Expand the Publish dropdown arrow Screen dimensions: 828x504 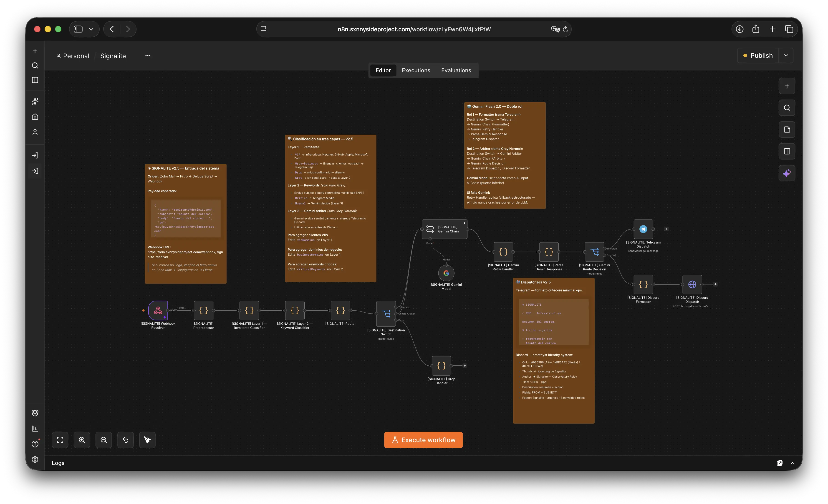[x=786, y=55]
